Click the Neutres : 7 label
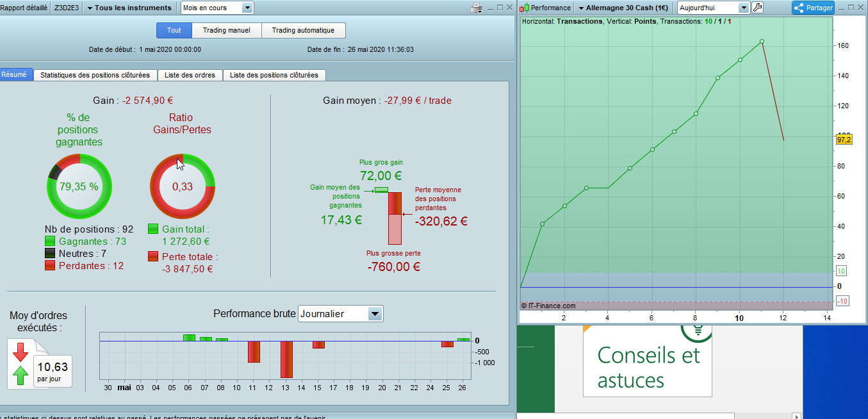Viewport: 868px width, 419px height. click(83, 254)
